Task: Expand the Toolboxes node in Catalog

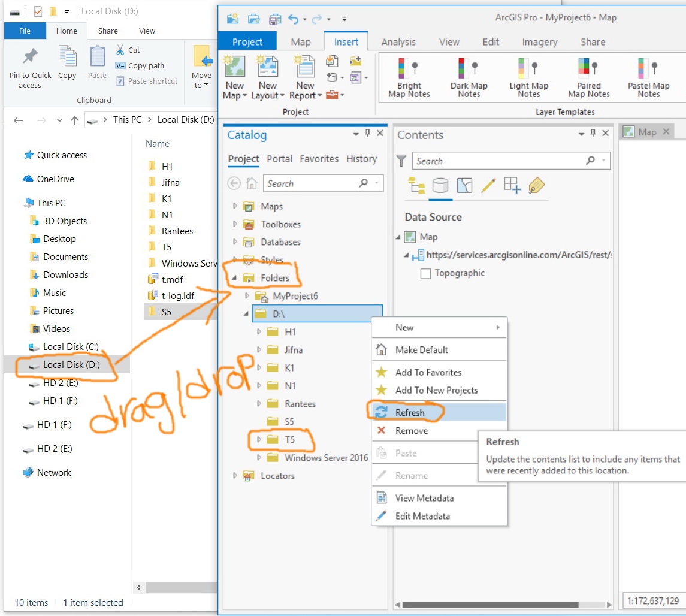Action: point(235,224)
